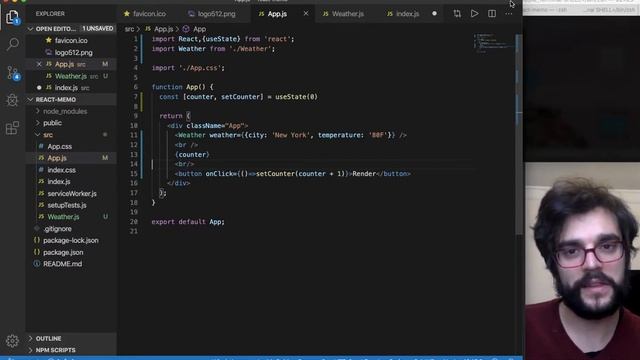Viewport: 640px width, 360px height.
Task: Open the More Actions ellipsis menu
Action: (x=509, y=13)
